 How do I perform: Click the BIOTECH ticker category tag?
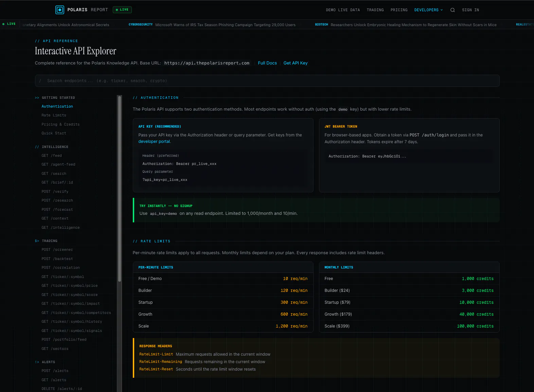pyautogui.click(x=321, y=25)
